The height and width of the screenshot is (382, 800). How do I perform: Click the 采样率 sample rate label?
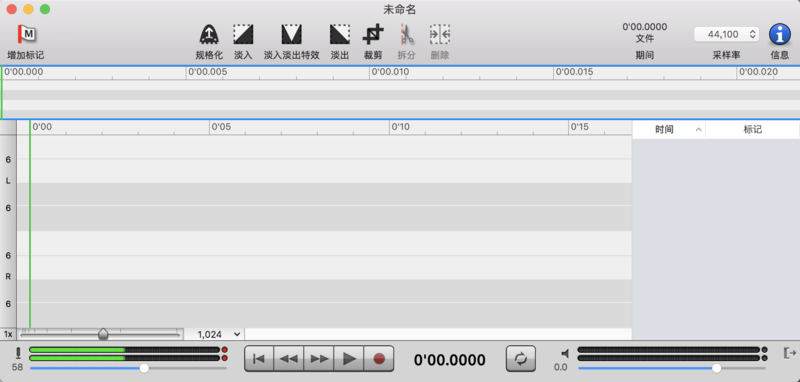tap(727, 55)
